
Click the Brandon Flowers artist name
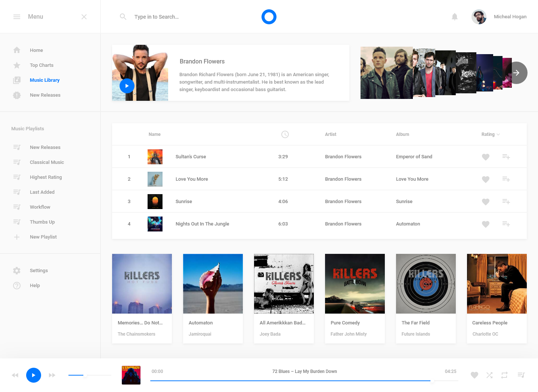(x=202, y=62)
